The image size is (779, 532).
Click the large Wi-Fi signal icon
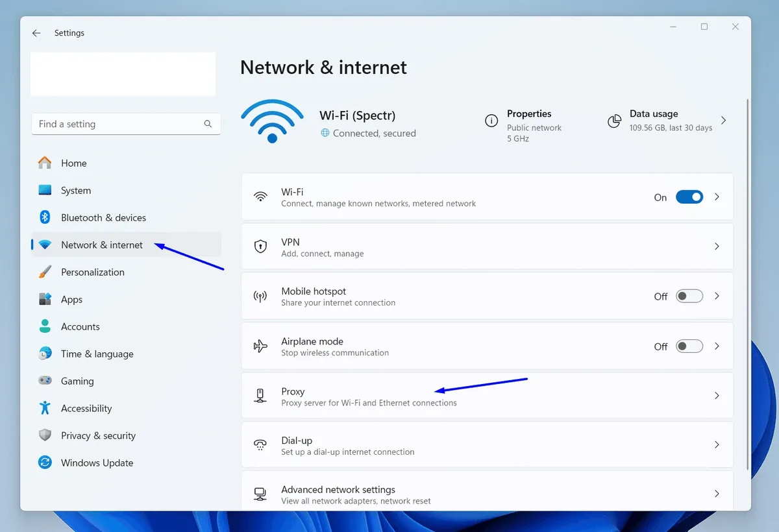pyautogui.click(x=272, y=121)
